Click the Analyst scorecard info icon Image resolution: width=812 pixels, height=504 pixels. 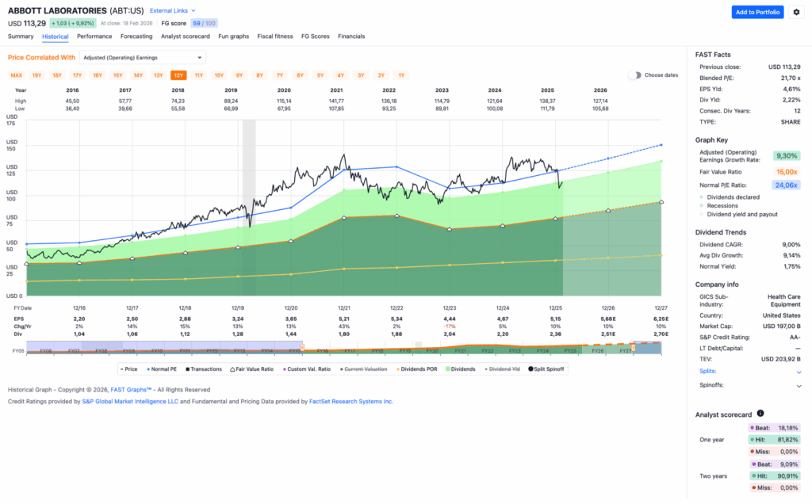[760, 414]
